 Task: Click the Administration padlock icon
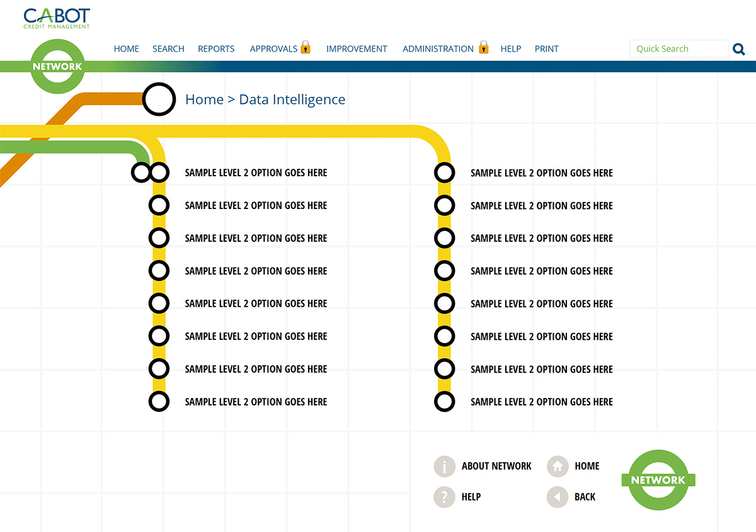(x=483, y=47)
